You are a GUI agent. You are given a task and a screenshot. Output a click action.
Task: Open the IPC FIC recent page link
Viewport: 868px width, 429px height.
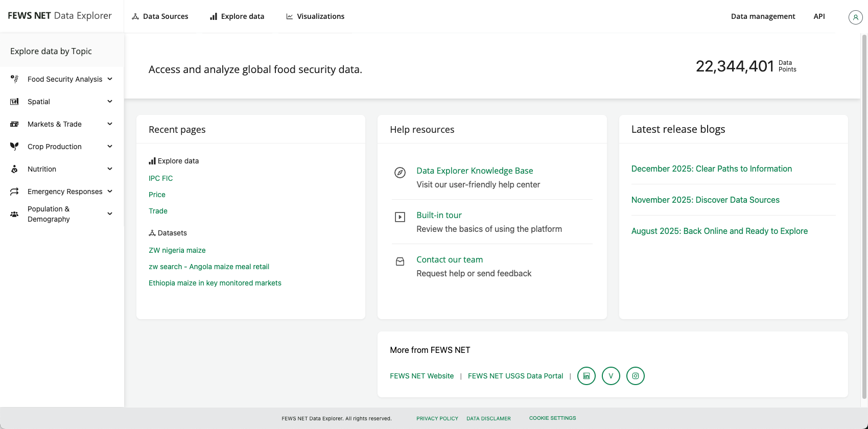pyautogui.click(x=160, y=178)
